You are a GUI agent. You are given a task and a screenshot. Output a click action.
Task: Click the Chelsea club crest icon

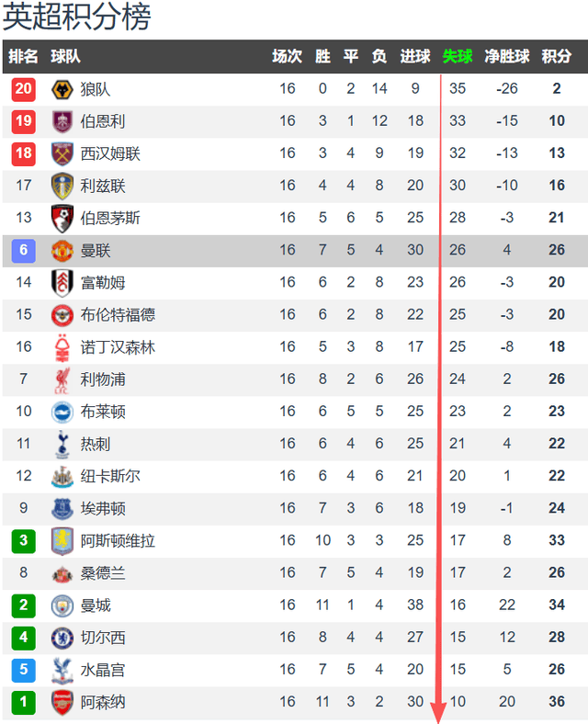[x=62, y=637]
